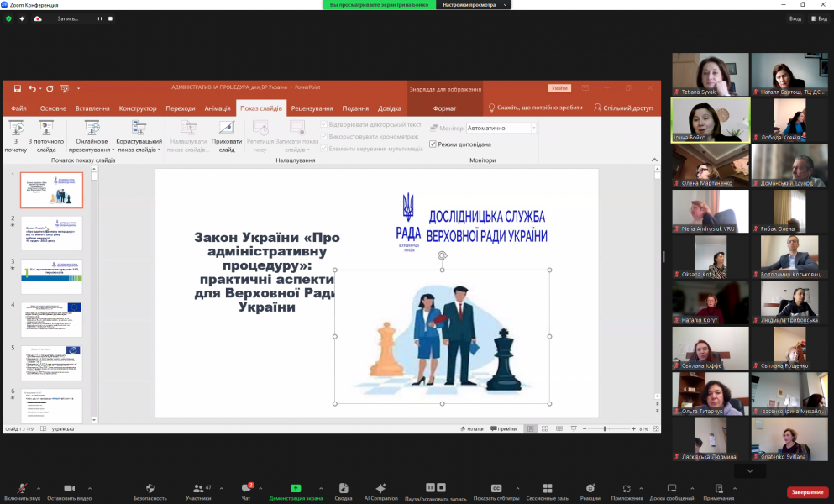
Task: Toggle Відтворювати дикторський текст checkbox
Action: (x=324, y=125)
